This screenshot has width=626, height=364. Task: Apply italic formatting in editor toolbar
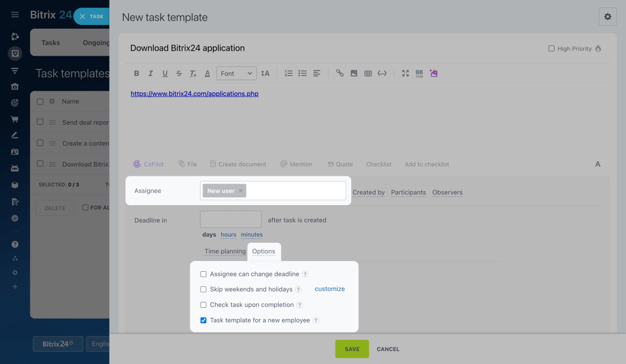pos(151,73)
